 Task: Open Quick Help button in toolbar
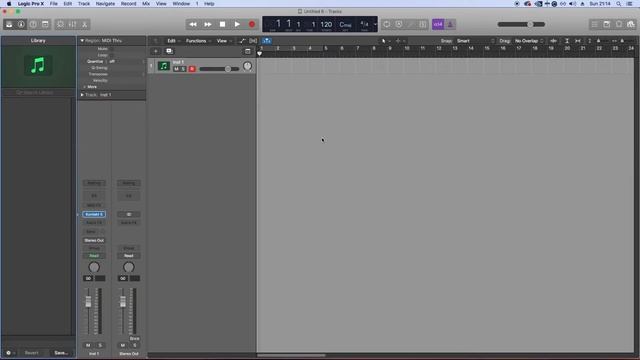(x=33, y=24)
